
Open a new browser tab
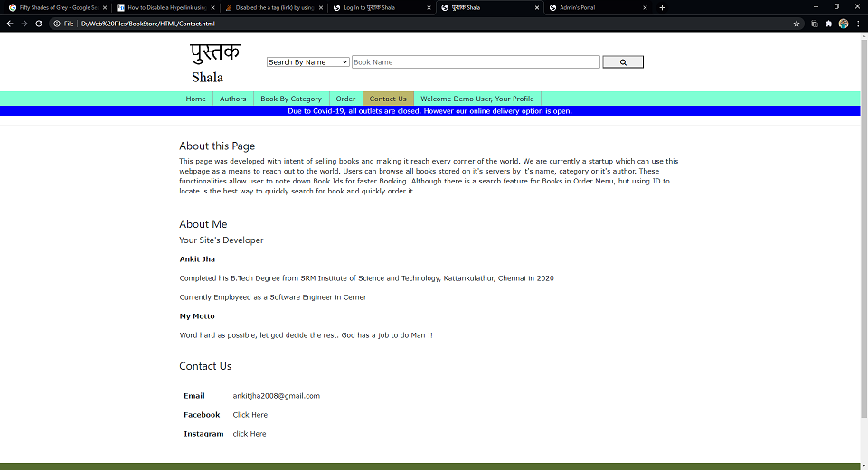pyautogui.click(x=662, y=8)
